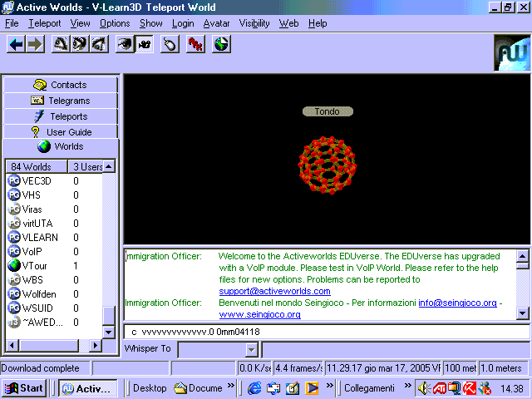Sort list by the 3 Users column header

click(x=85, y=166)
